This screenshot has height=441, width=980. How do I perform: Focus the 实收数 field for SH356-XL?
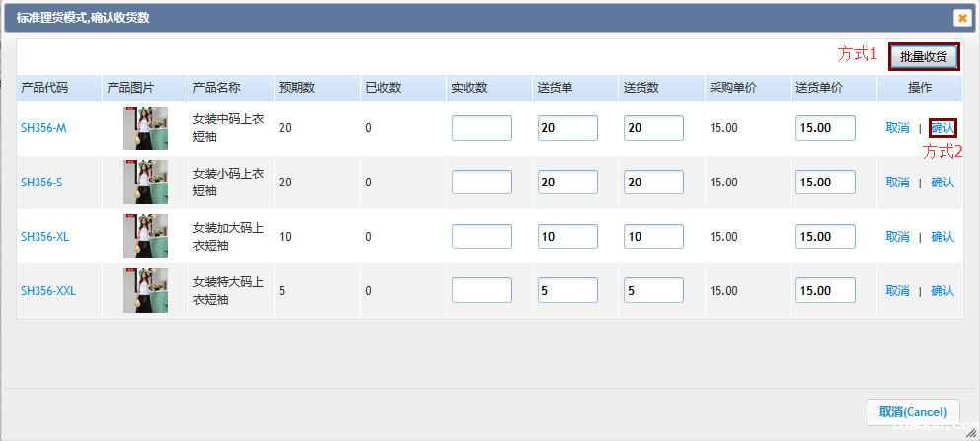click(x=482, y=237)
